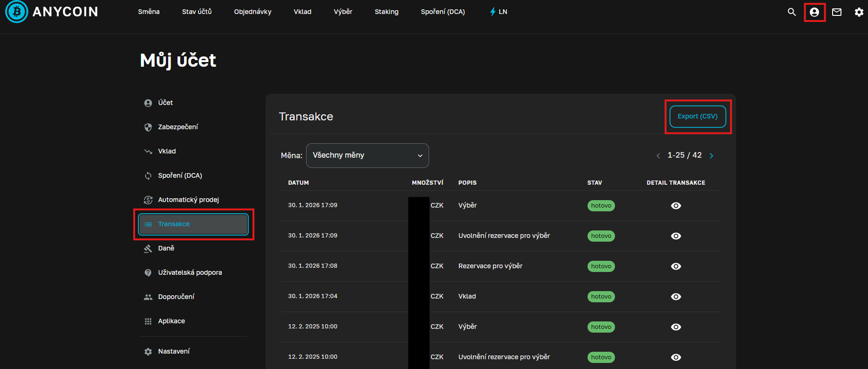
Task: Open Vklad in top navigation
Action: (302, 12)
